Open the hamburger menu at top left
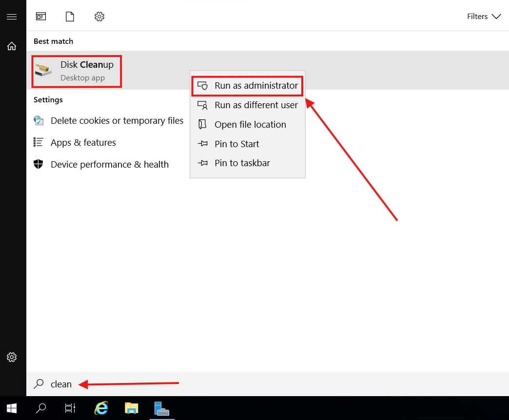509x420 pixels. [12, 17]
